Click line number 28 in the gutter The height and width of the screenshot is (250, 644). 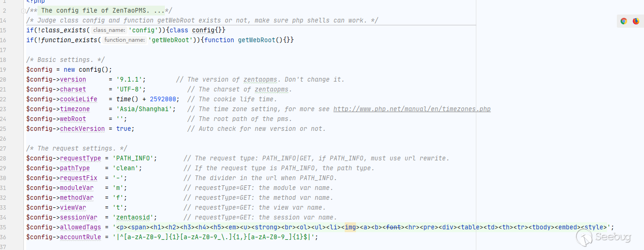3,158
